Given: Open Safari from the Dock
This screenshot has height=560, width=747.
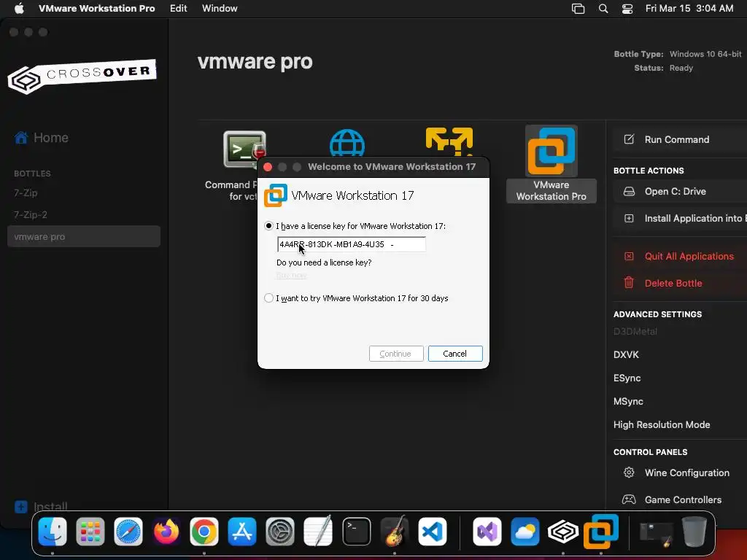Looking at the screenshot, I should pyautogui.click(x=128, y=532).
